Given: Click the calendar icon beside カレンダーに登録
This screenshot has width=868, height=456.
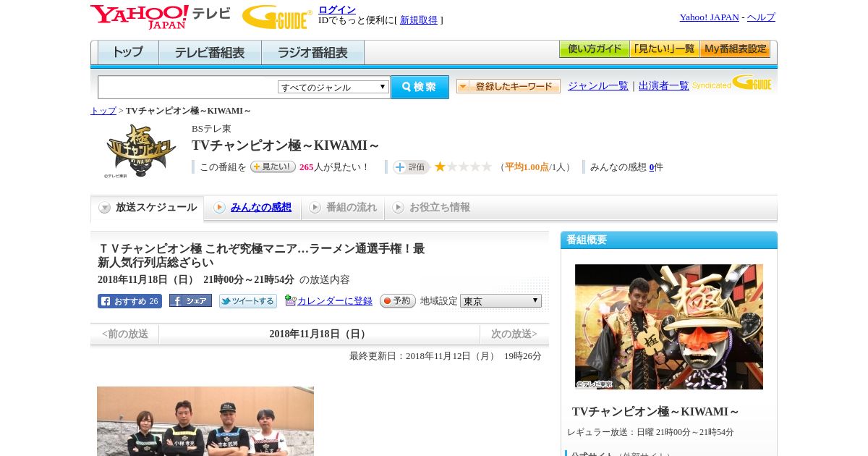Looking at the screenshot, I should coord(291,300).
